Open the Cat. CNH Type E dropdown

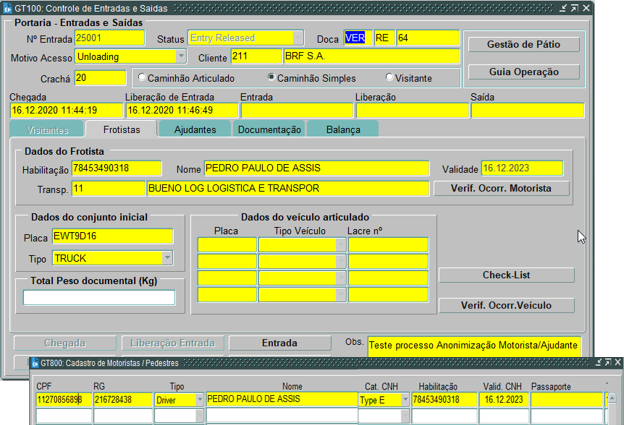(404, 400)
